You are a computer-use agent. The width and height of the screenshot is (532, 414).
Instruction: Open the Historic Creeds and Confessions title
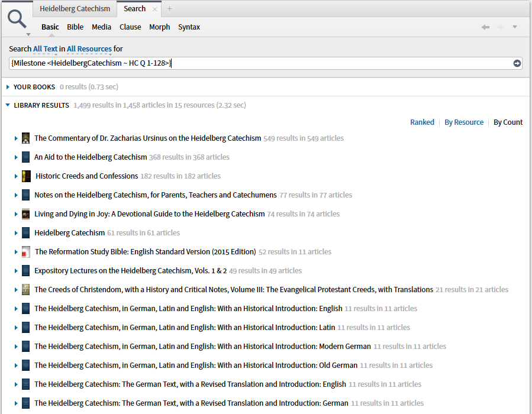[x=87, y=176]
